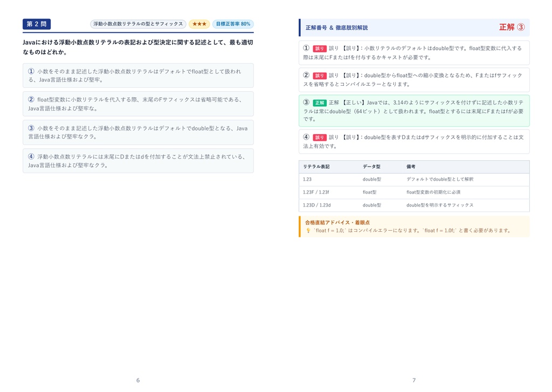Image resolution: width=552 pixels, height=392 pixels.
Task: Click the float型変数の初期化に必須 note cell
Action: (433, 192)
